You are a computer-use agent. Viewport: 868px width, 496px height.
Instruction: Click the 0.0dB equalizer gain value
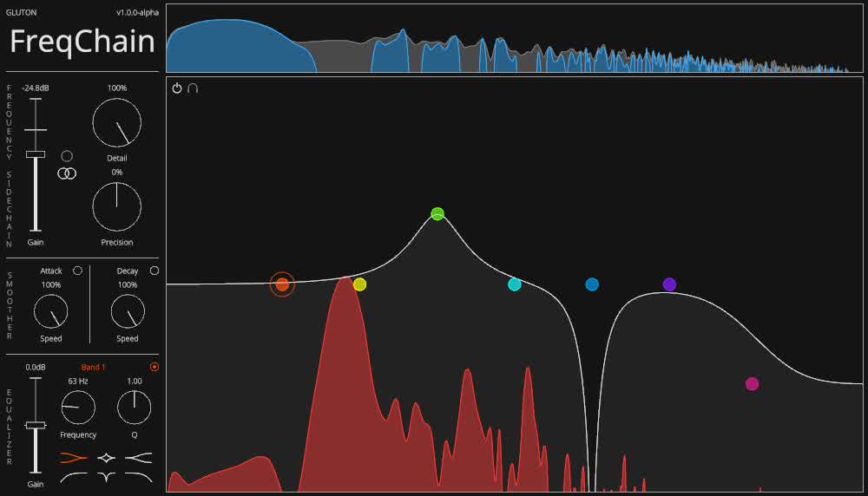pos(36,367)
